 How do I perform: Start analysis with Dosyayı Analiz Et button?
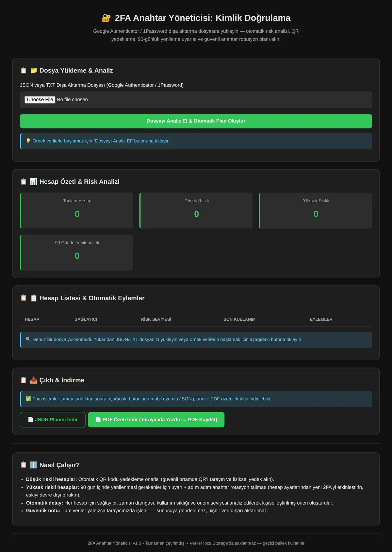coord(196,121)
